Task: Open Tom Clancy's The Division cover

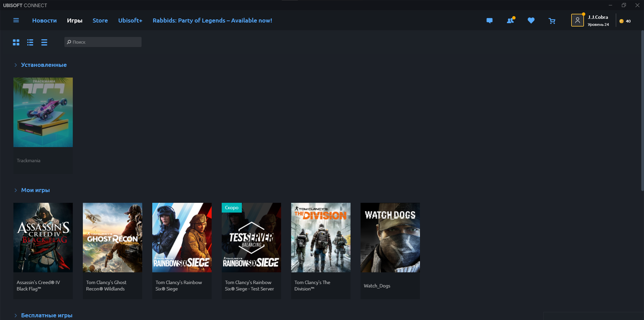Action: (x=321, y=237)
